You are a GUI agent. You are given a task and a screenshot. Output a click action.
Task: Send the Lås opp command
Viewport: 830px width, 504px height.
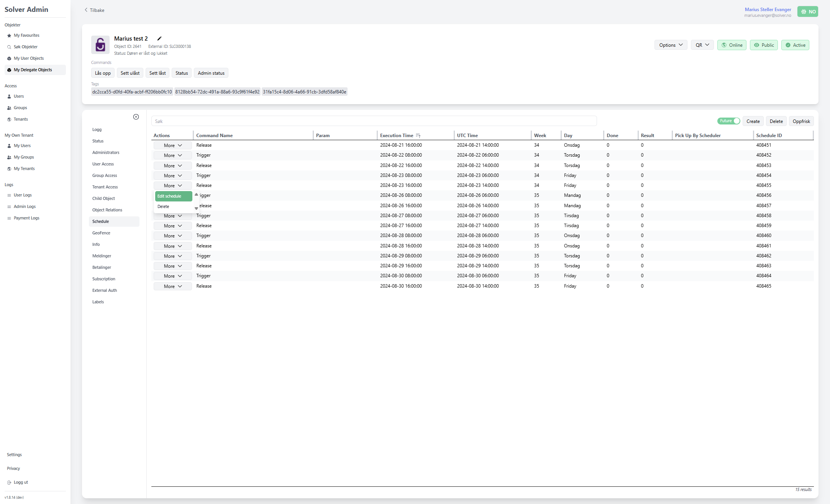103,73
